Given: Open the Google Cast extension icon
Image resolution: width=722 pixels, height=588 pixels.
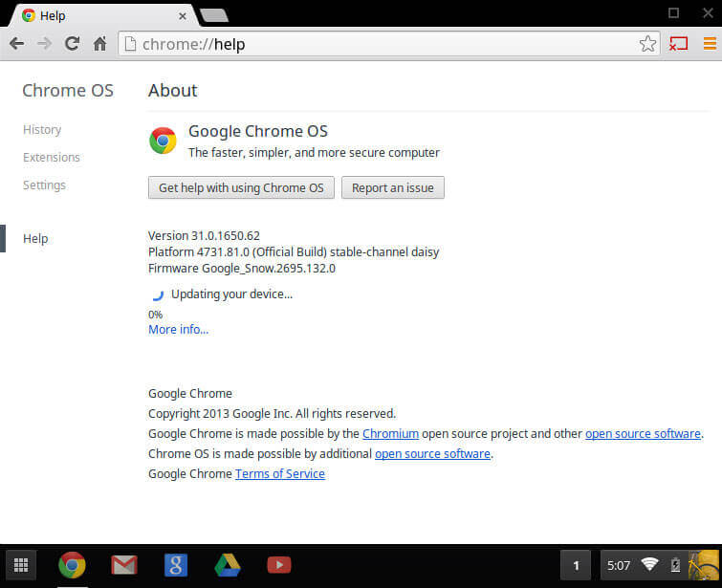Looking at the screenshot, I should (x=678, y=44).
